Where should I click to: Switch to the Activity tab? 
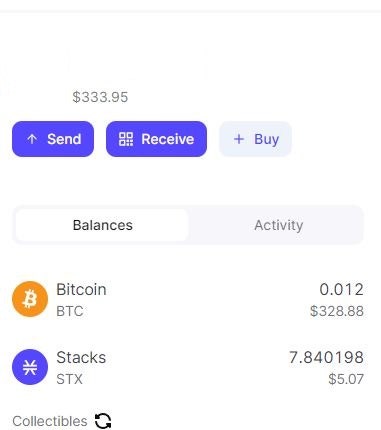[x=279, y=225]
